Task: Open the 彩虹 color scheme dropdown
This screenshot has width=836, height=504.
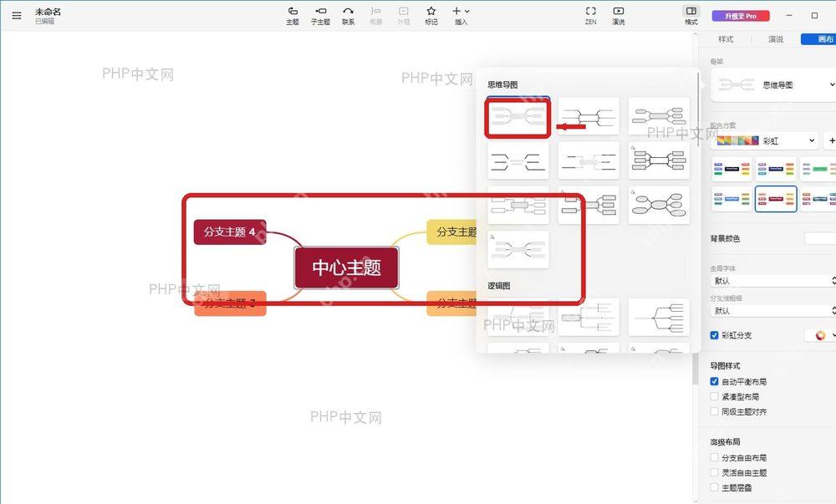Action: (x=766, y=140)
